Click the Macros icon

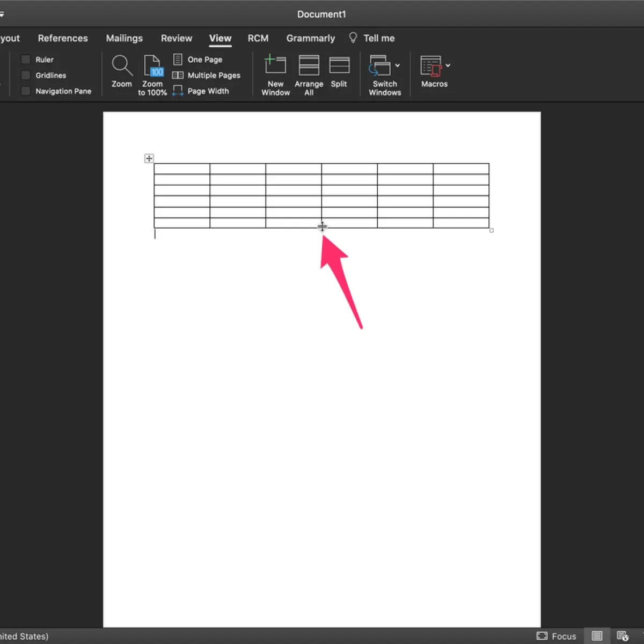[x=431, y=65]
